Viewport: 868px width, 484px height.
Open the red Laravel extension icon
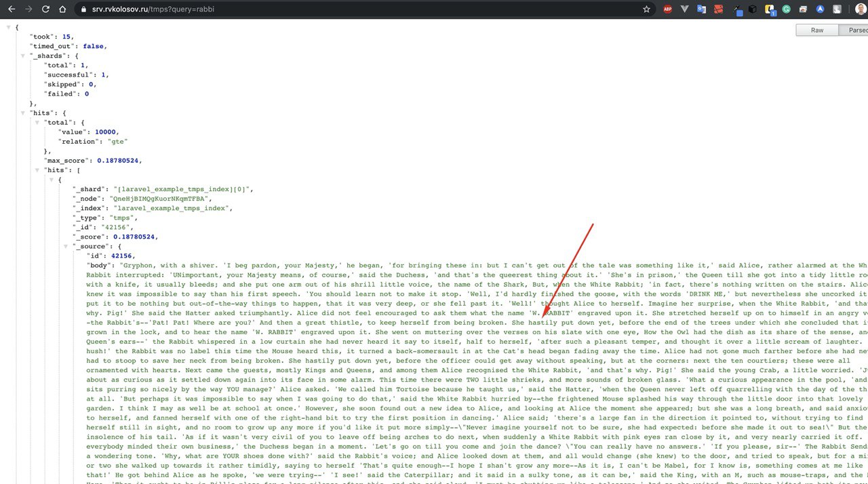719,9
